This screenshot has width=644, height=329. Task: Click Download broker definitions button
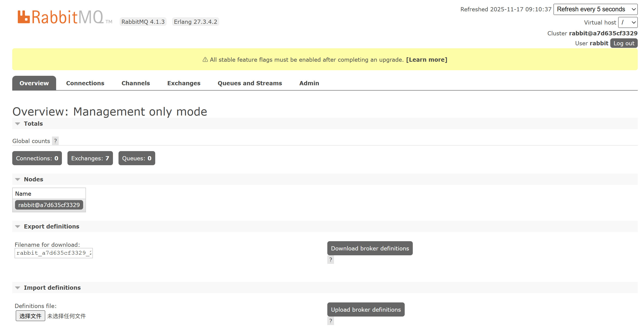coord(370,248)
